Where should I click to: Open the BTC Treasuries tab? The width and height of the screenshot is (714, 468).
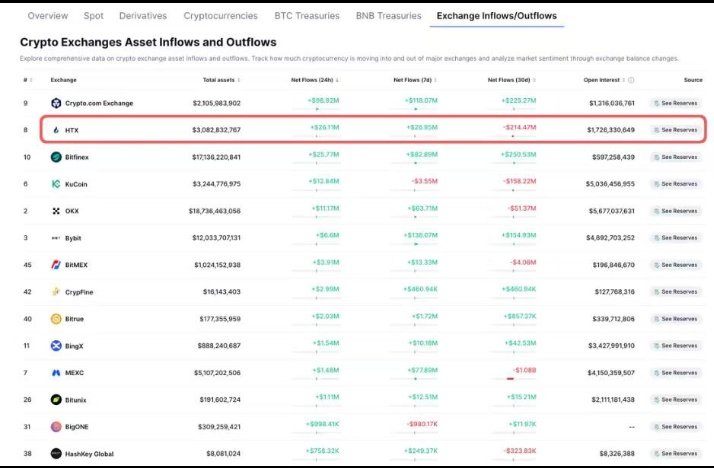coord(307,16)
